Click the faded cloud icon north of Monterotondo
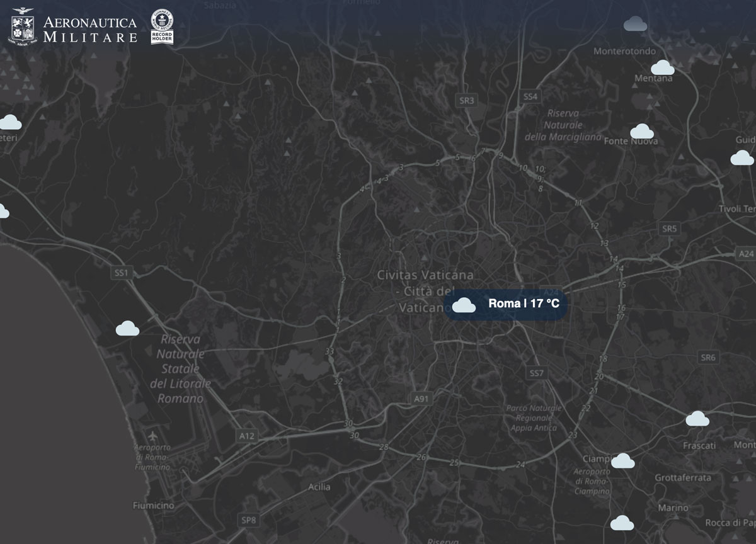The height and width of the screenshot is (544, 756). (x=635, y=24)
